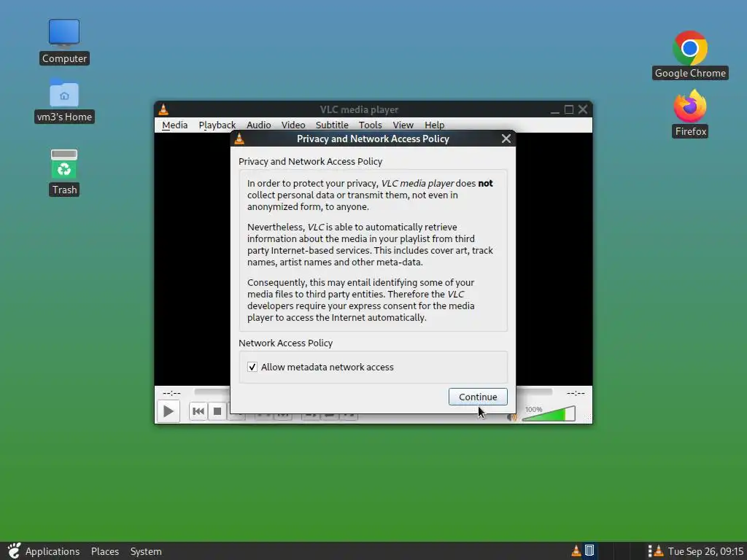Launch Google Chrome from desktop
The width and height of the screenshot is (747, 560).
tap(690, 55)
